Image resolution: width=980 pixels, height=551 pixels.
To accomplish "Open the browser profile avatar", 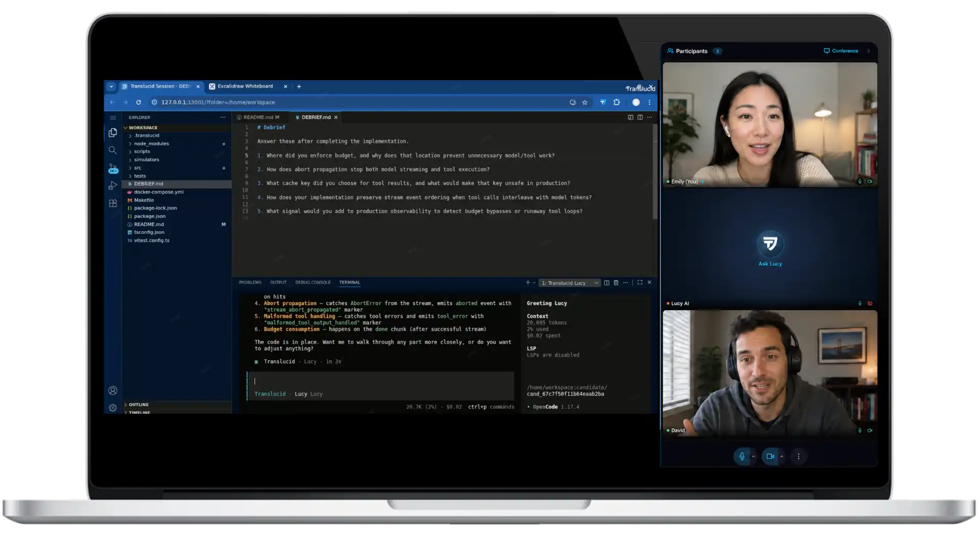I will coord(636,102).
